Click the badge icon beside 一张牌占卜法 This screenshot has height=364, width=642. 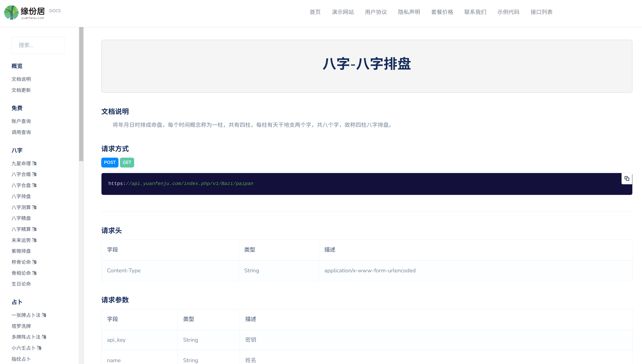(x=44, y=315)
